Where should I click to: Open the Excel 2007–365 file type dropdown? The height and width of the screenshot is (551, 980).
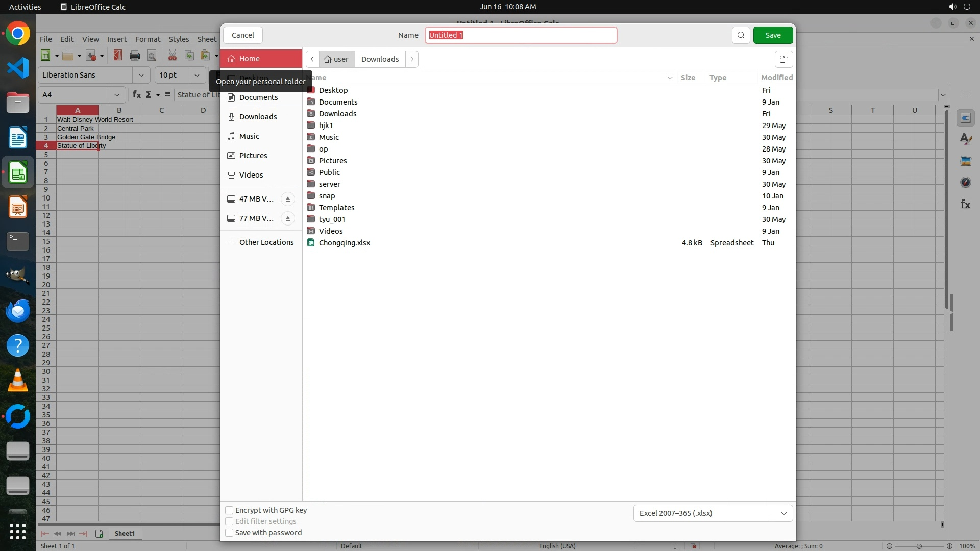[x=713, y=513]
